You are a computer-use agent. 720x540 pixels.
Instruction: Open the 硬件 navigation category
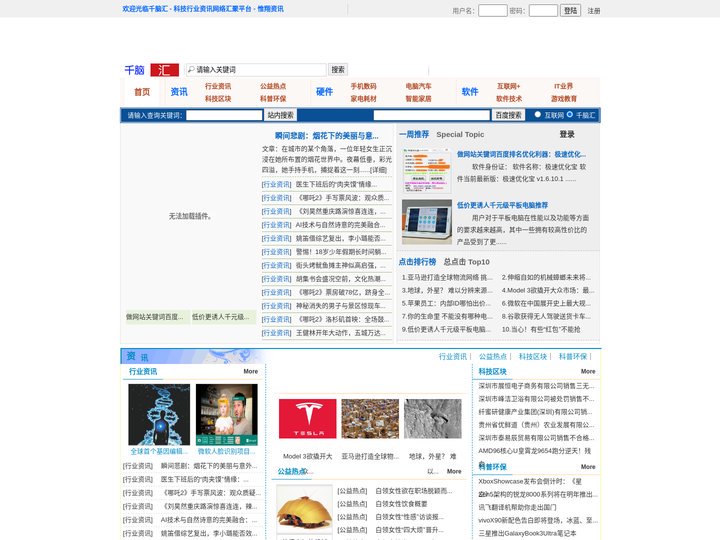click(x=324, y=92)
